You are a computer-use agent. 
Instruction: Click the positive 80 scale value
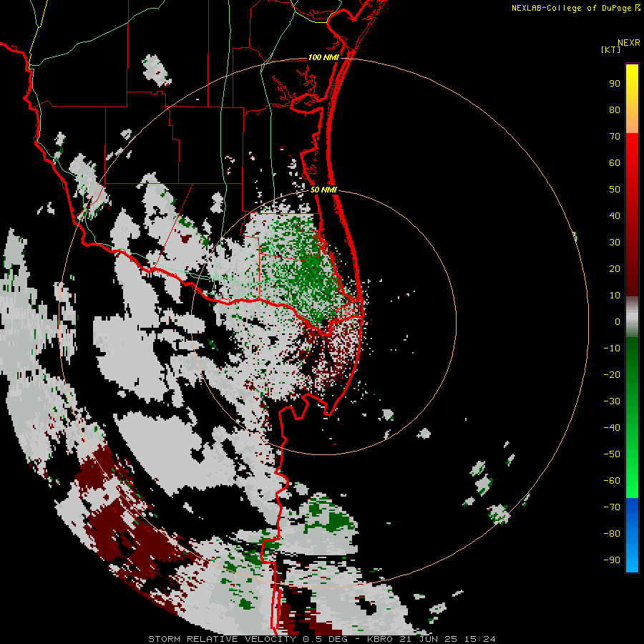(x=615, y=109)
